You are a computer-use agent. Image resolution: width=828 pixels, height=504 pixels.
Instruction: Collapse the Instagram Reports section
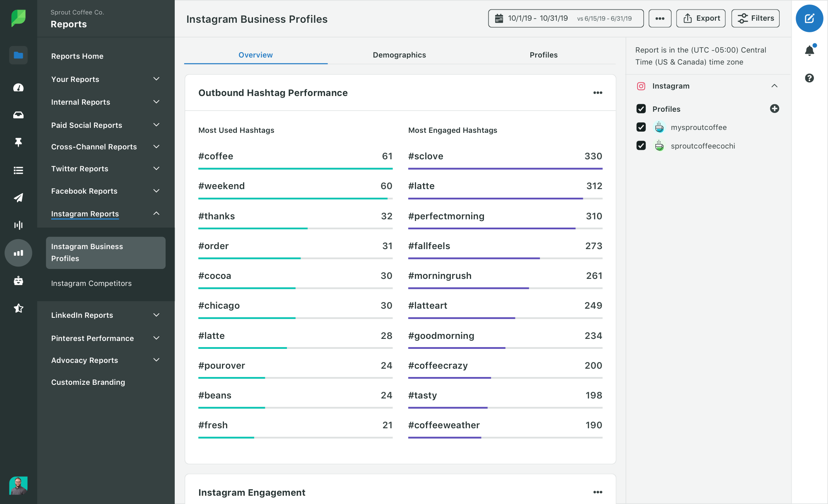pos(157,213)
